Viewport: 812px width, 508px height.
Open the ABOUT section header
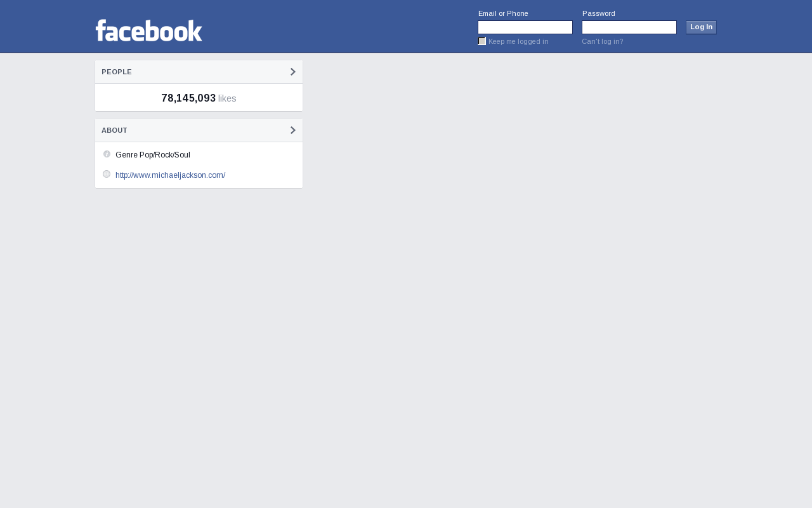pyautogui.click(x=199, y=130)
